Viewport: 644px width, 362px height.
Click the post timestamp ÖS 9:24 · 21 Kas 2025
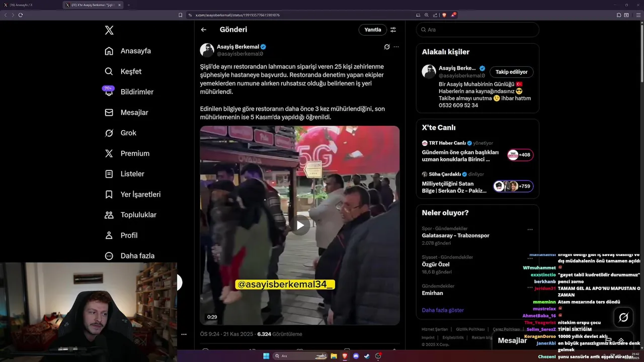226,334
